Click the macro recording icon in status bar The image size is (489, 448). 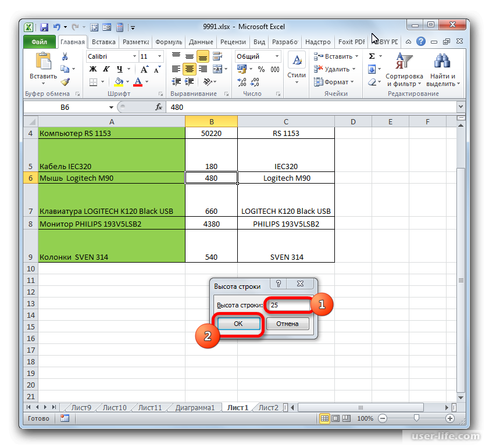point(65,418)
